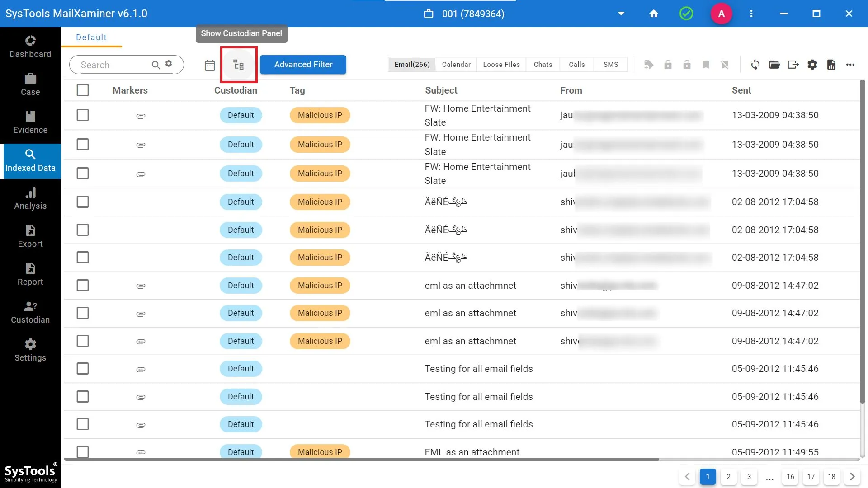Viewport: 868px width, 488px height.
Task: Expand the case 001 dropdown arrow
Action: (x=621, y=14)
